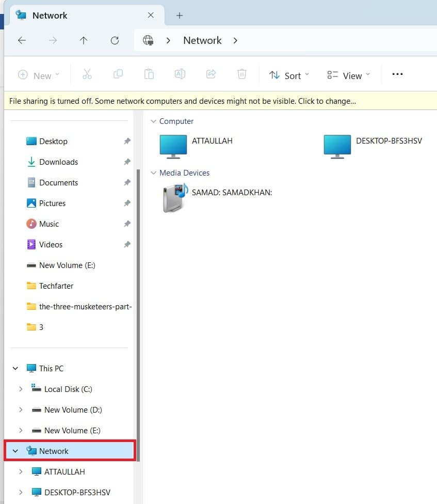Open the View dropdown menu
Screen dimensions: 437x504
tap(349, 75)
